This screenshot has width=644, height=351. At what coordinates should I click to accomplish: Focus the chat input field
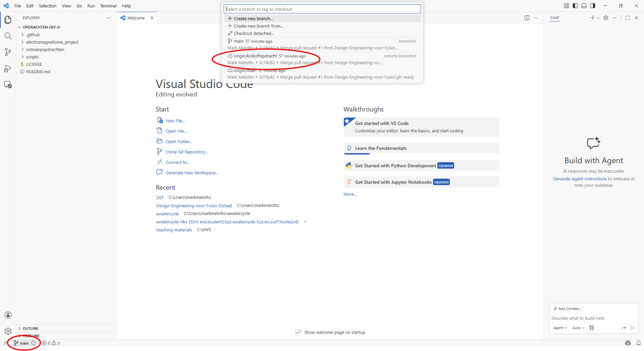[x=594, y=318]
